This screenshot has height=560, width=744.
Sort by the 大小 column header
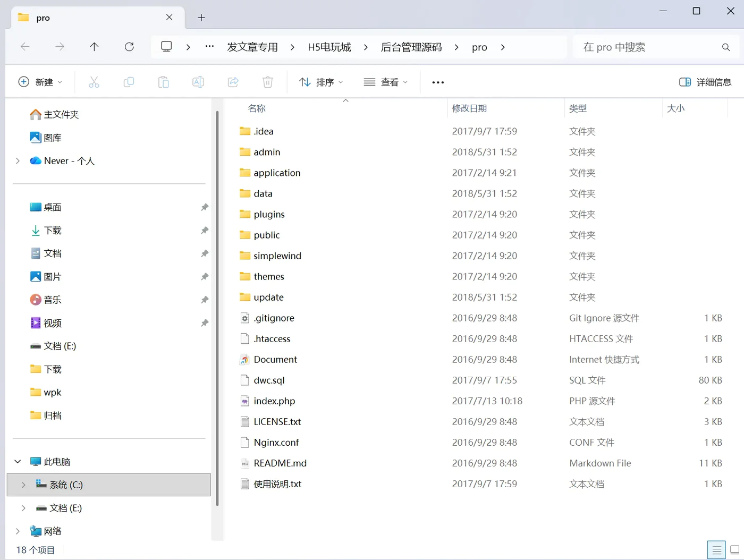click(x=675, y=108)
